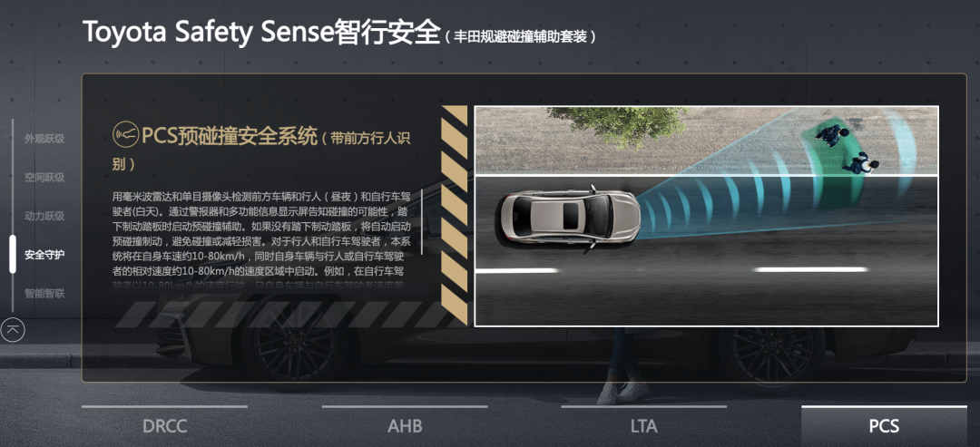The image size is (980, 447).
Task: Click the description text scrollbar
Action: pos(422,221)
